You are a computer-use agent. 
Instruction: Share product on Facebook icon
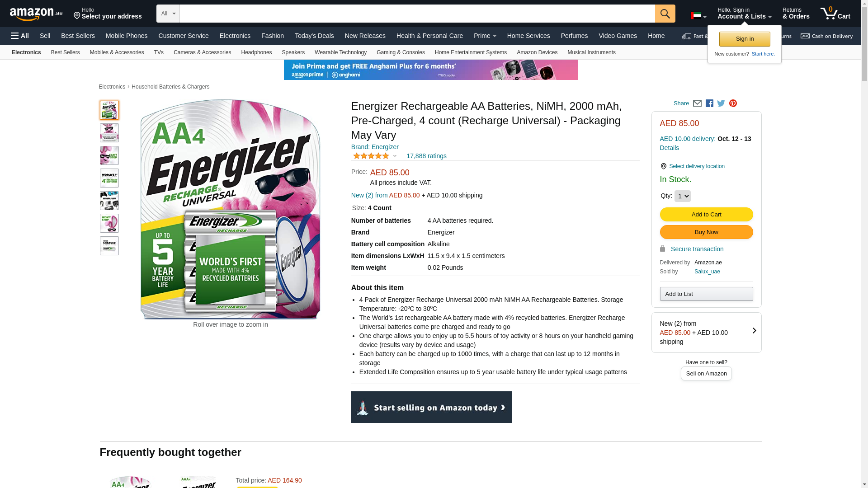[709, 103]
